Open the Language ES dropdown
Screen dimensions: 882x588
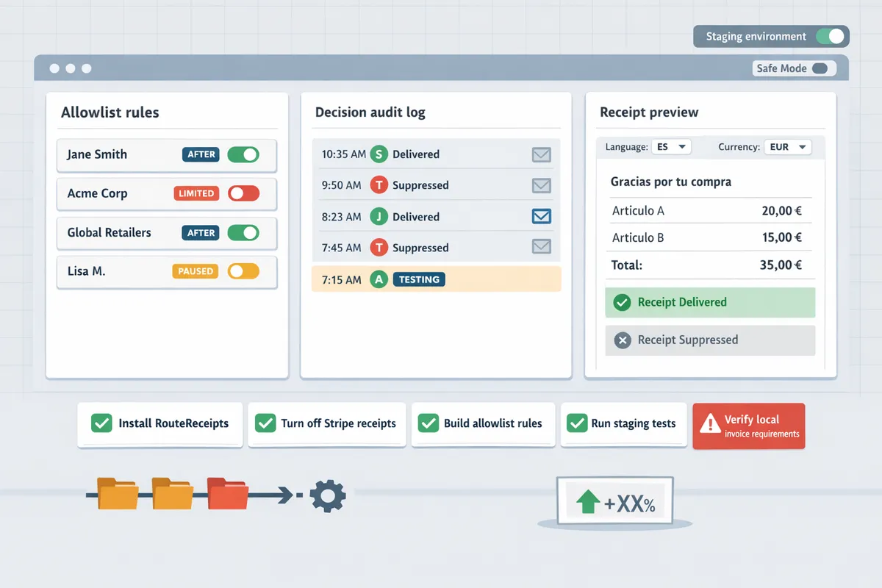[x=671, y=147]
